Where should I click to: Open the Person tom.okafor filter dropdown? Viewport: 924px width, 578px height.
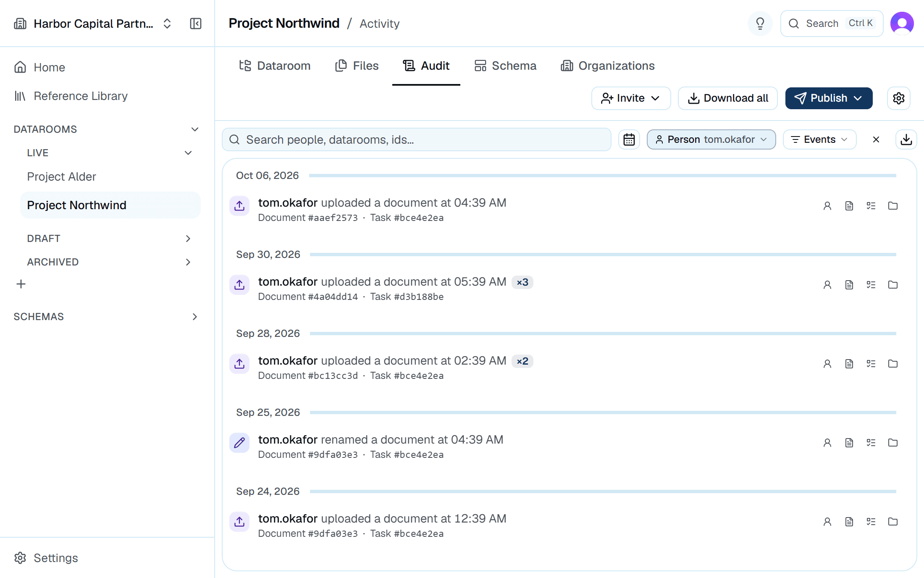(711, 139)
